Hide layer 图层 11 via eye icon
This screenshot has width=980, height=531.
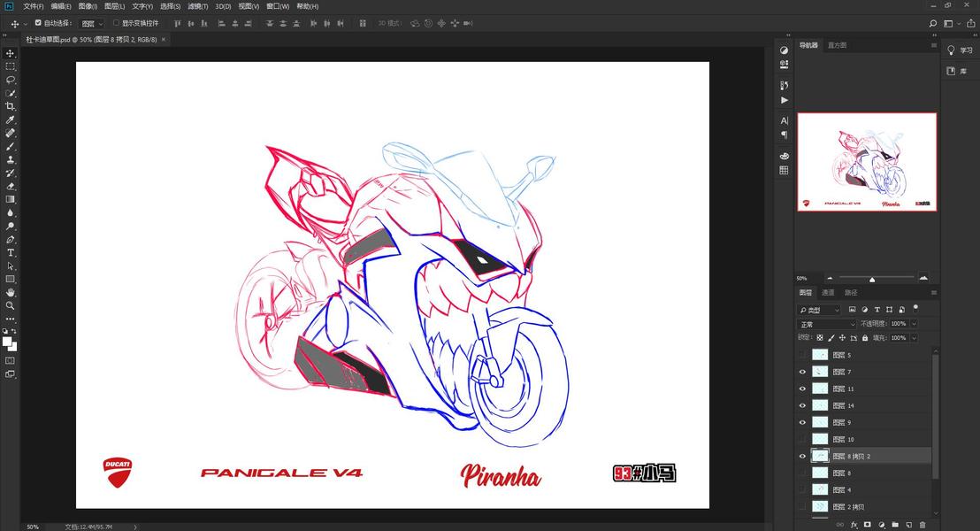click(x=802, y=389)
